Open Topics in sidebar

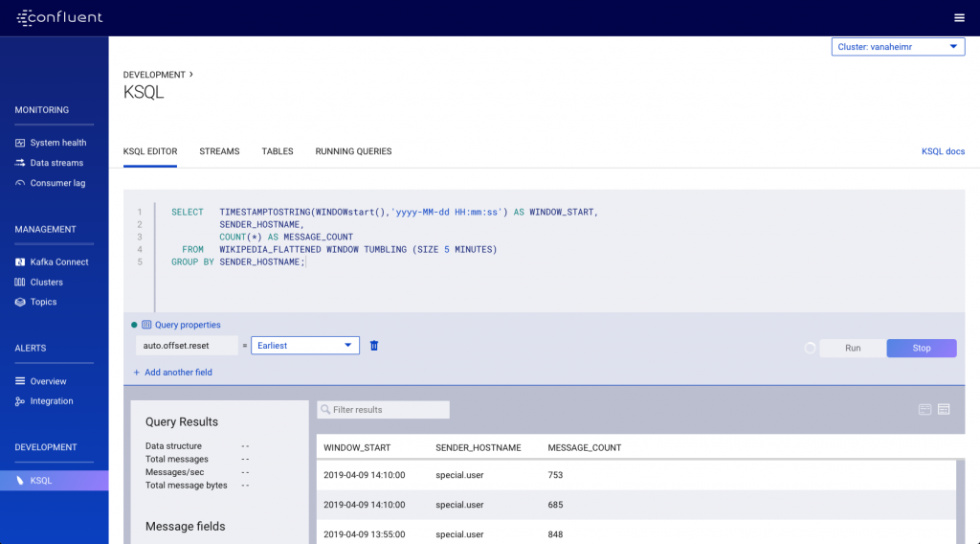click(43, 302)
